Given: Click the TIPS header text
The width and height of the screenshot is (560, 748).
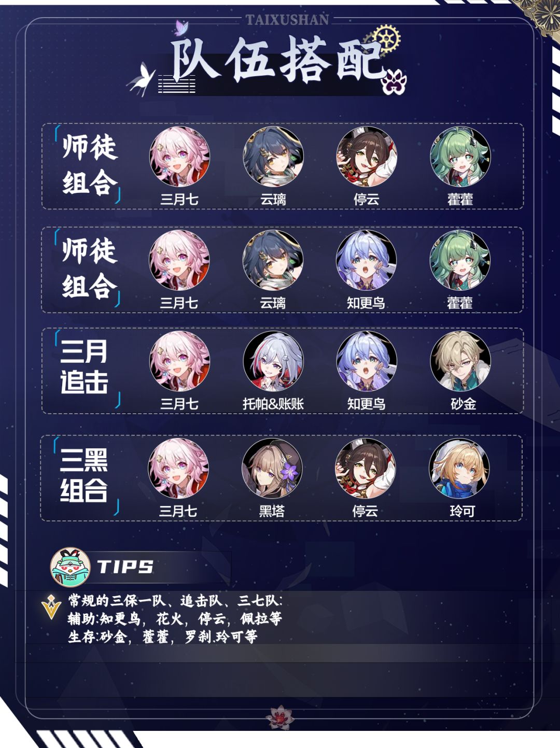Looking at the screenshot, I should coord(125,567).
